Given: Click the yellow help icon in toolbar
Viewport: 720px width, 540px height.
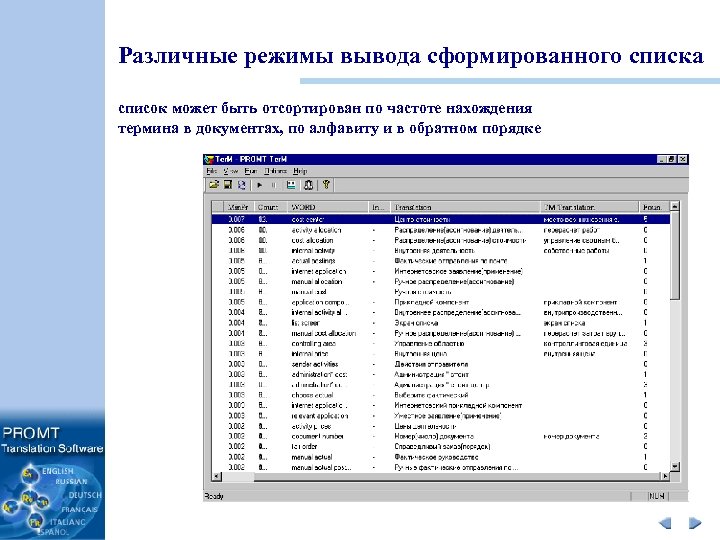Looking at the screenshot, I should pyautogui.click(x=326, y=185).
